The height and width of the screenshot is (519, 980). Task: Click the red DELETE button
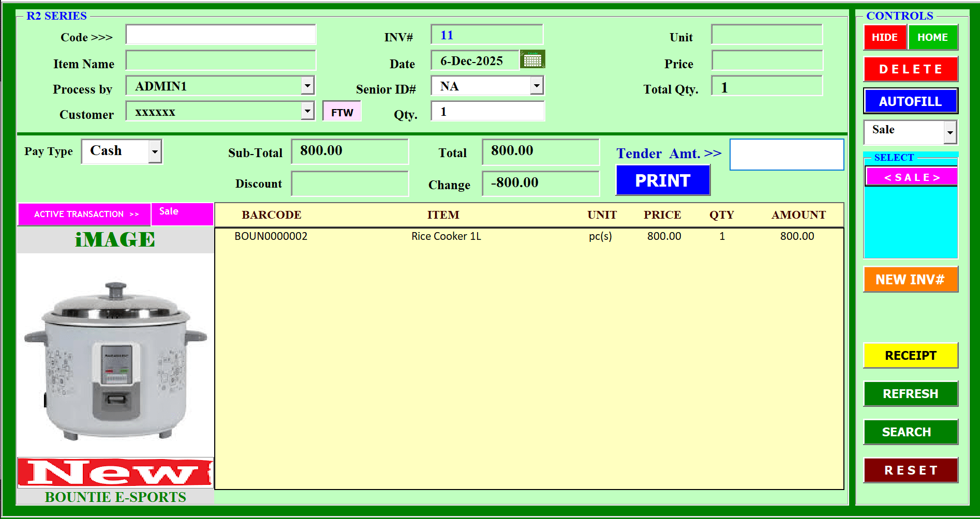pyautogui.click(x=911, y=69)
